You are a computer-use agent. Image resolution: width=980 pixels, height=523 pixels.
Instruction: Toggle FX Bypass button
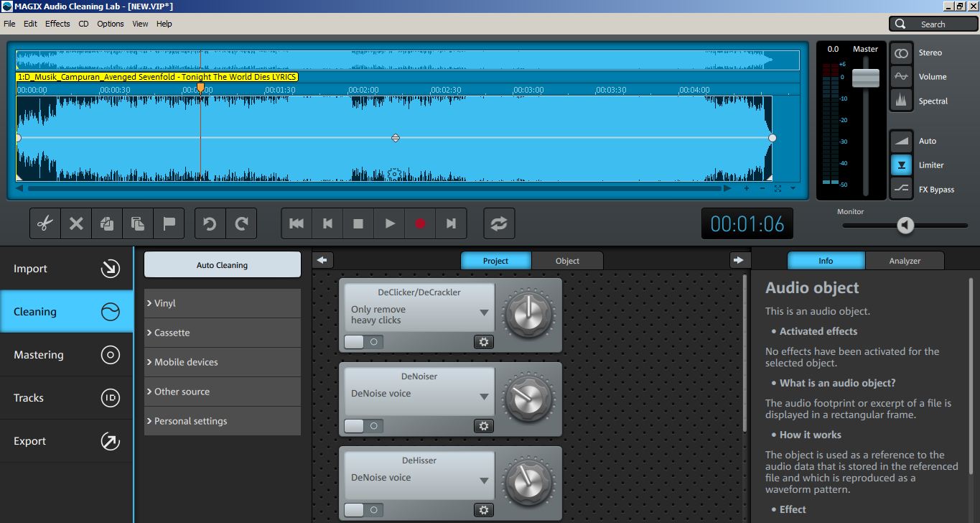pyautogui.click(x=901, y=189)
